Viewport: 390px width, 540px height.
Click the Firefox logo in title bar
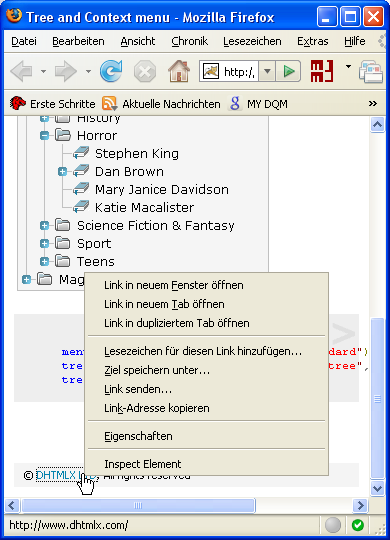pos(14,15)
